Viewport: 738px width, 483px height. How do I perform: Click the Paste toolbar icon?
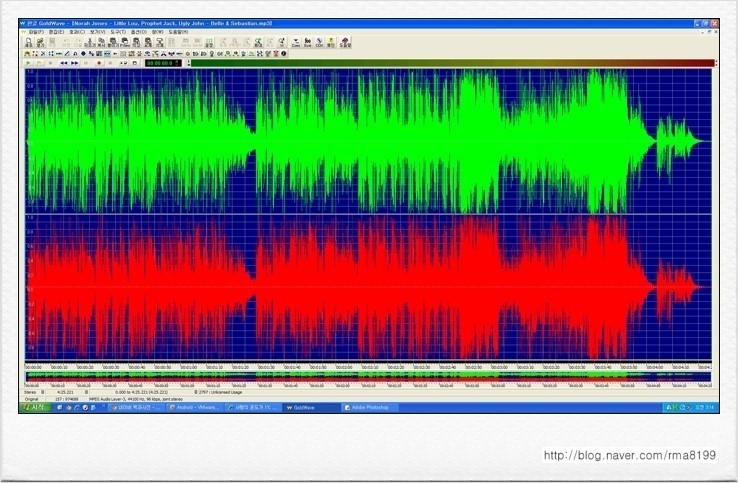pyautogui.click(x=113, y=42)
